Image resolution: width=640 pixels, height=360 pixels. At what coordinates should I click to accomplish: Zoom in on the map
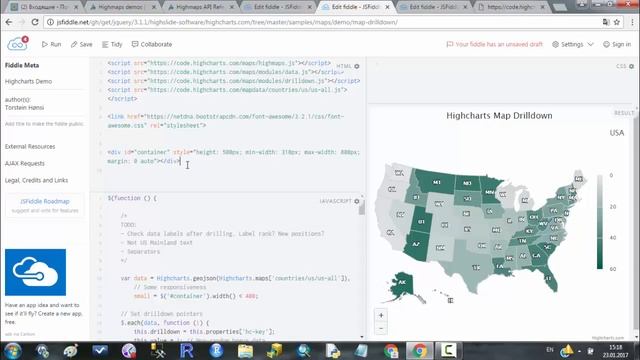coord(381,315)
